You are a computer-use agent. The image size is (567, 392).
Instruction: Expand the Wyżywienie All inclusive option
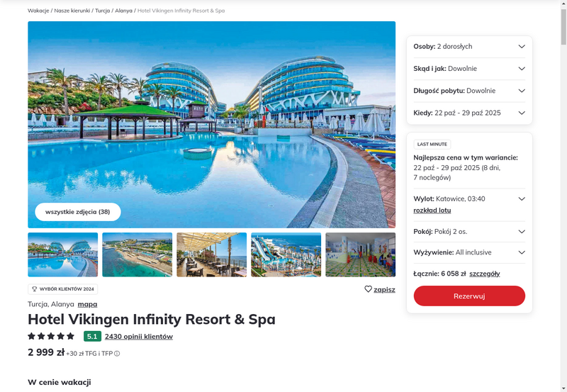469,252
